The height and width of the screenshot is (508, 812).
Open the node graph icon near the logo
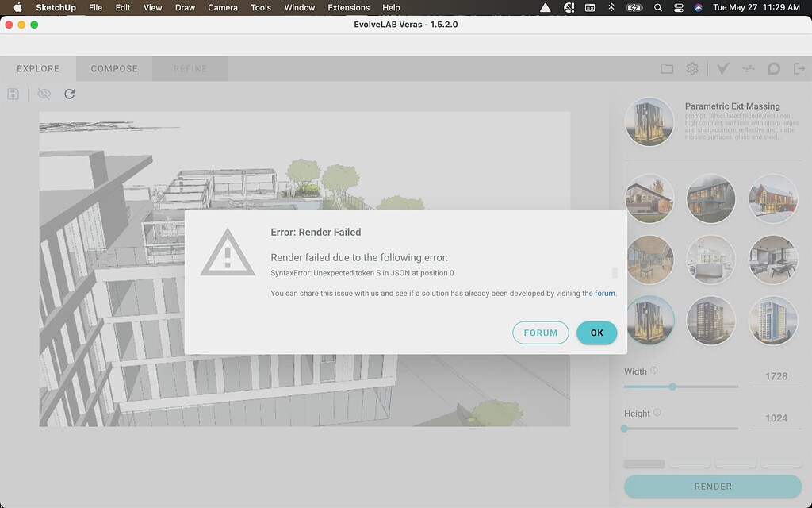coord(748,68)
